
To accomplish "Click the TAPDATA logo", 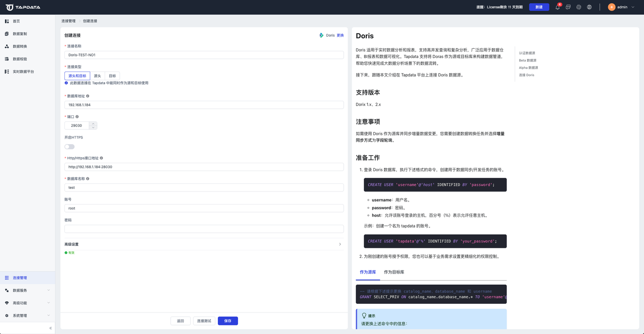I will point(23,7).
